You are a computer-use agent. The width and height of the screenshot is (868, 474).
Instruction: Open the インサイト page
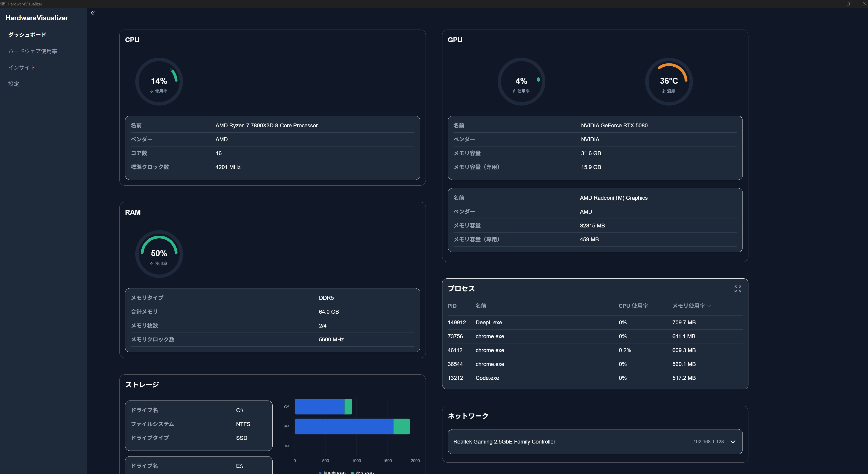click(22, 67)
